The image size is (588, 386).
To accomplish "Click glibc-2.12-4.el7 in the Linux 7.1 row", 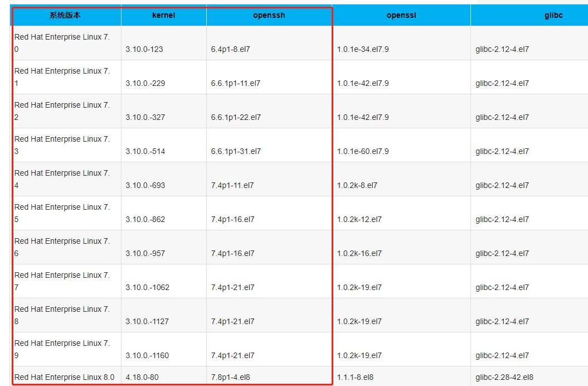I will [x=502, y=83].
